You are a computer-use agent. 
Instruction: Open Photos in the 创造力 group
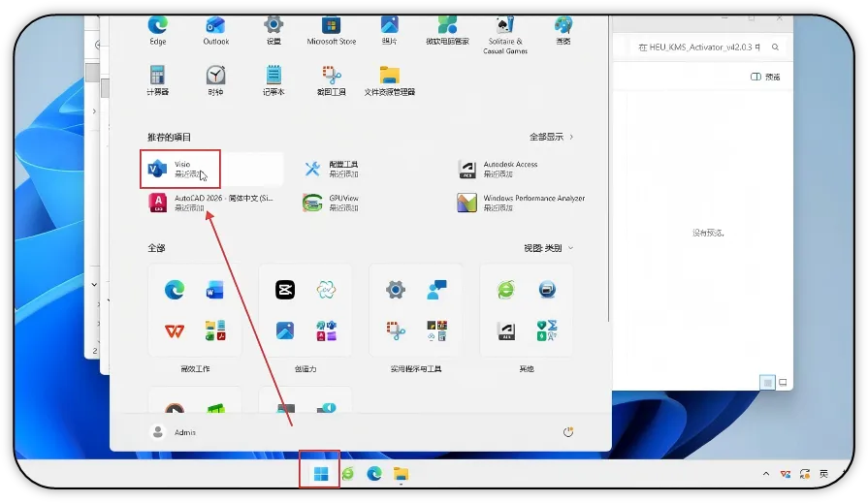285,330
